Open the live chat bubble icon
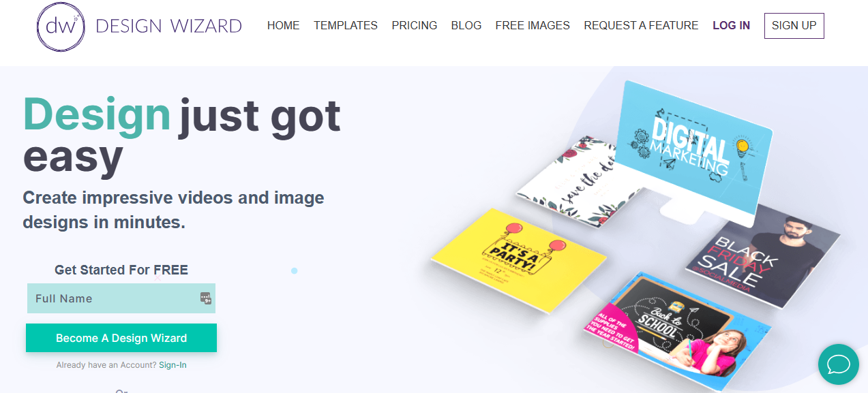Viewport: 868px width, 393px height. pos(838,364)
